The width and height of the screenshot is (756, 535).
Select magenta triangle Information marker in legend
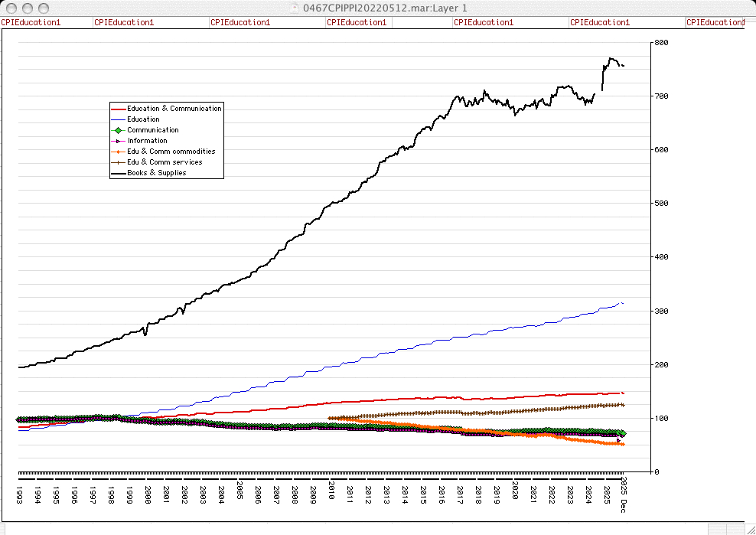click(x=119, y=141)
